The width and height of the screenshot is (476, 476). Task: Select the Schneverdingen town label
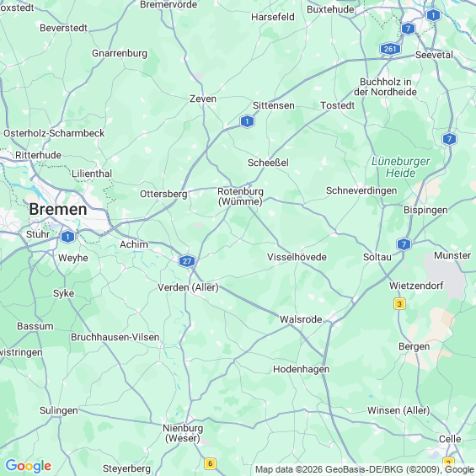click(x=361, y=190)
